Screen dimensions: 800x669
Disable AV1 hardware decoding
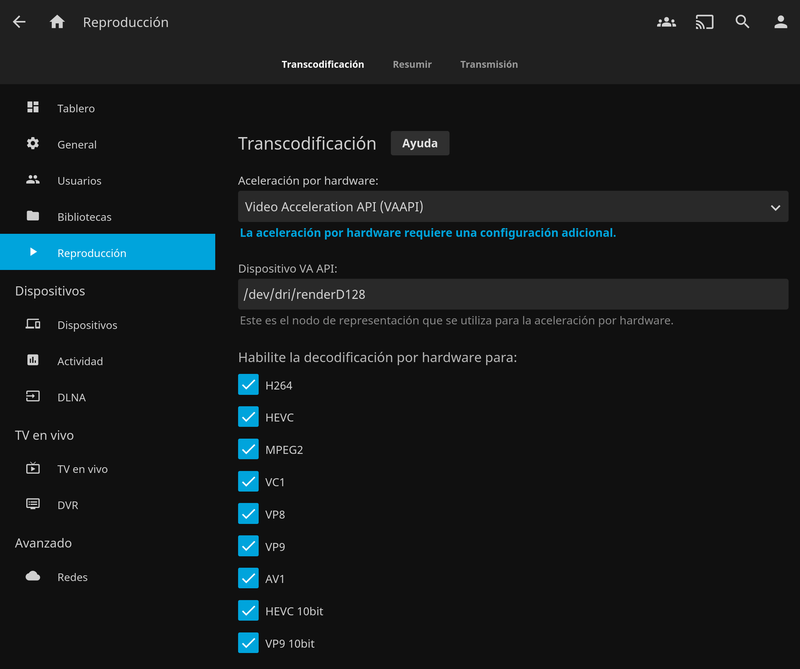(248, 578)
